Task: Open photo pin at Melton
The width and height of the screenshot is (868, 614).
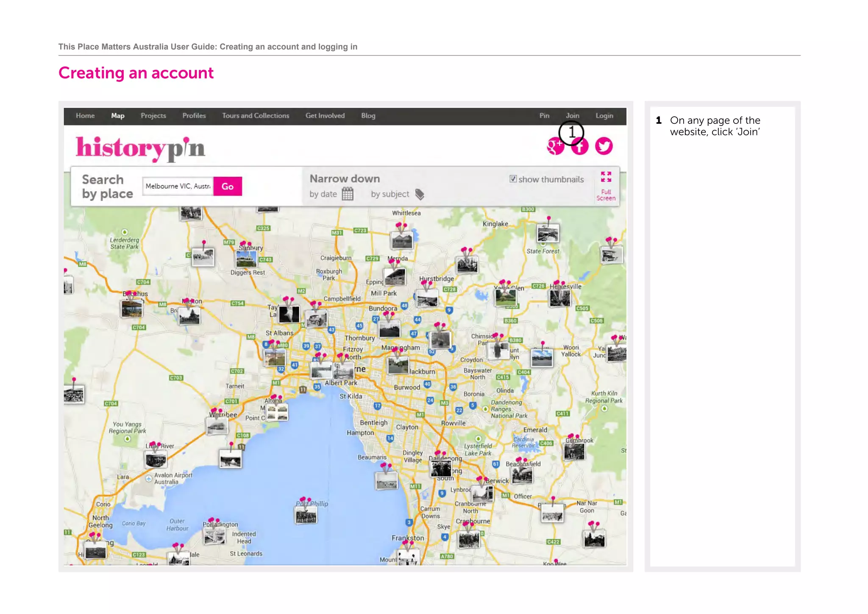Action: (189, 316)
